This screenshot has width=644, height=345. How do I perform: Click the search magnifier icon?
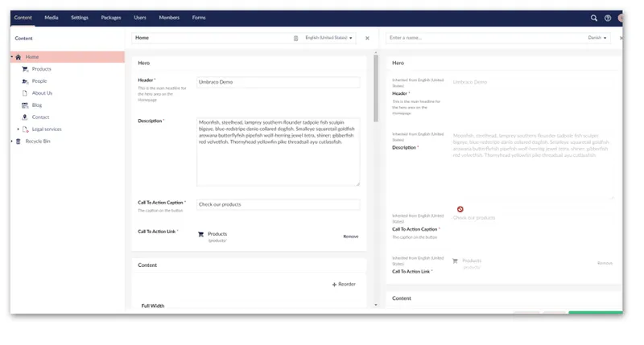[x=594, y=18]
